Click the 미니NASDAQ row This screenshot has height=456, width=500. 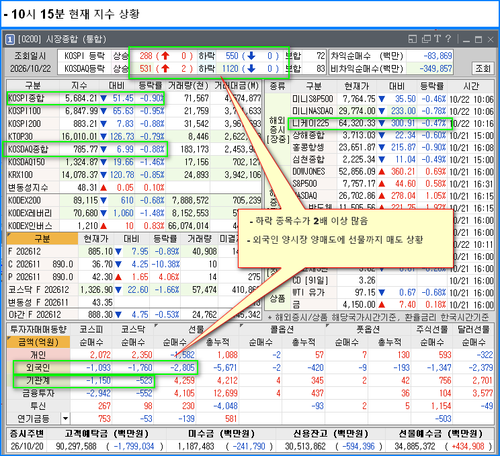[x=392, y=111]
